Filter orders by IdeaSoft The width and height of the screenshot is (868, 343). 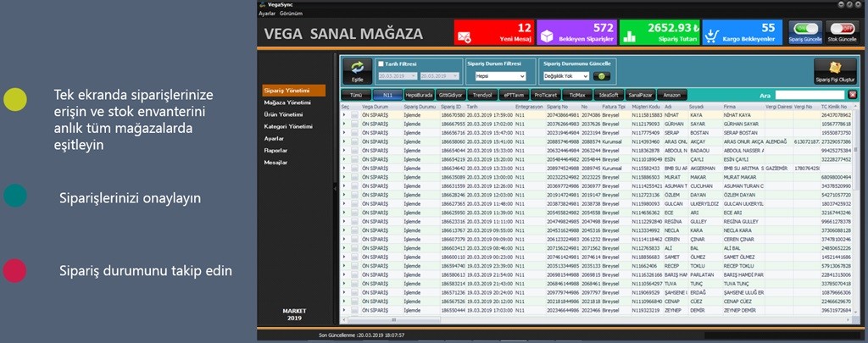pyautogui.click(x=609, y=95)
